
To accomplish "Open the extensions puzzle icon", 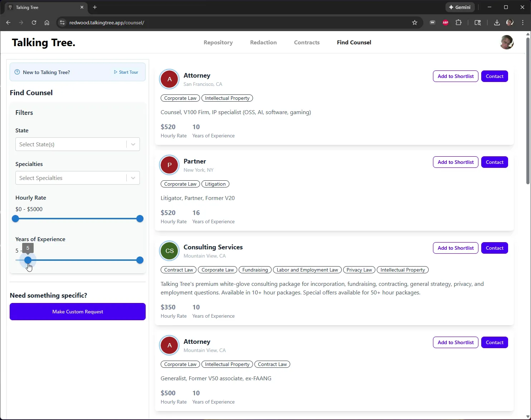I will [458, 23].
